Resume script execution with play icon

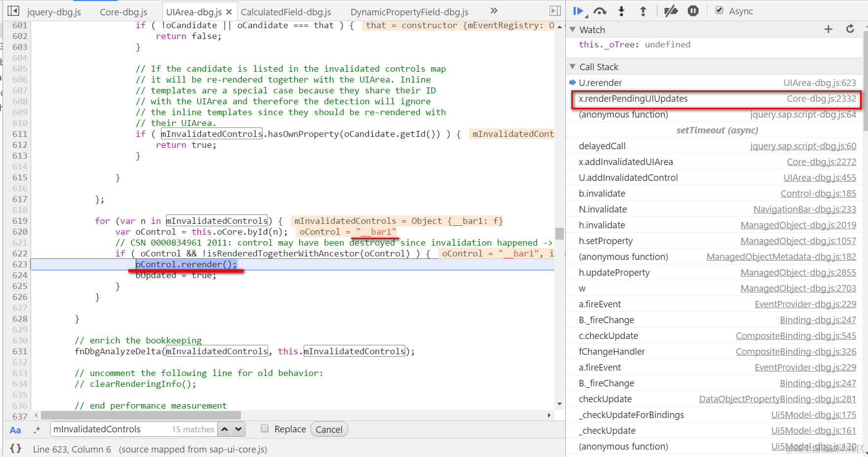[578, 11]
